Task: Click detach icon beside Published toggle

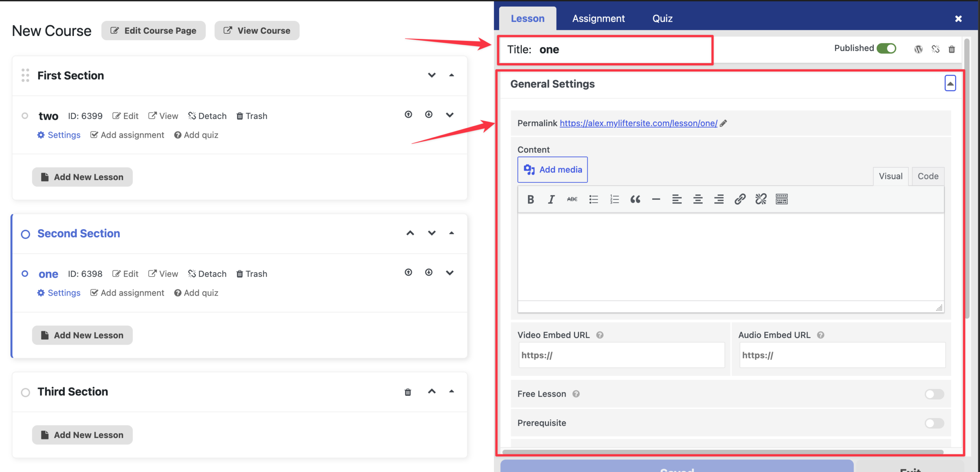Action: pos(936,49)
